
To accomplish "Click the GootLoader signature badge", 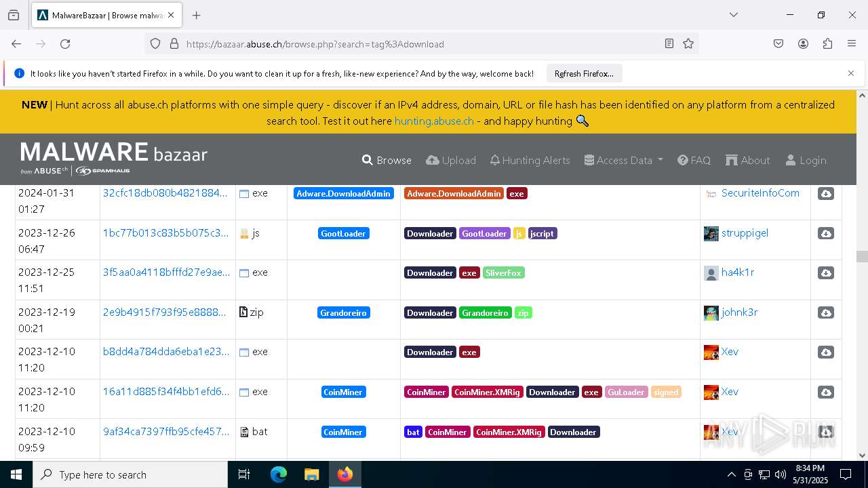I will click(344, 233).
